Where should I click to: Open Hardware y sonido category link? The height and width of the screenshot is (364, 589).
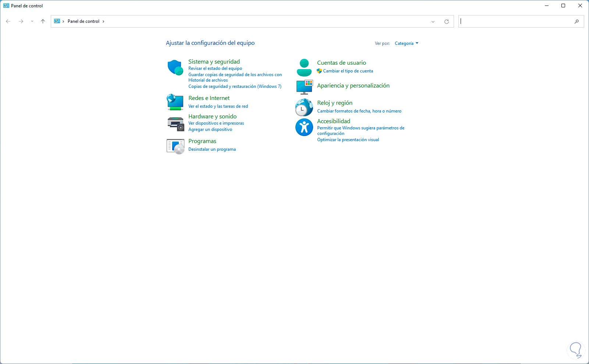coord(213,117)
